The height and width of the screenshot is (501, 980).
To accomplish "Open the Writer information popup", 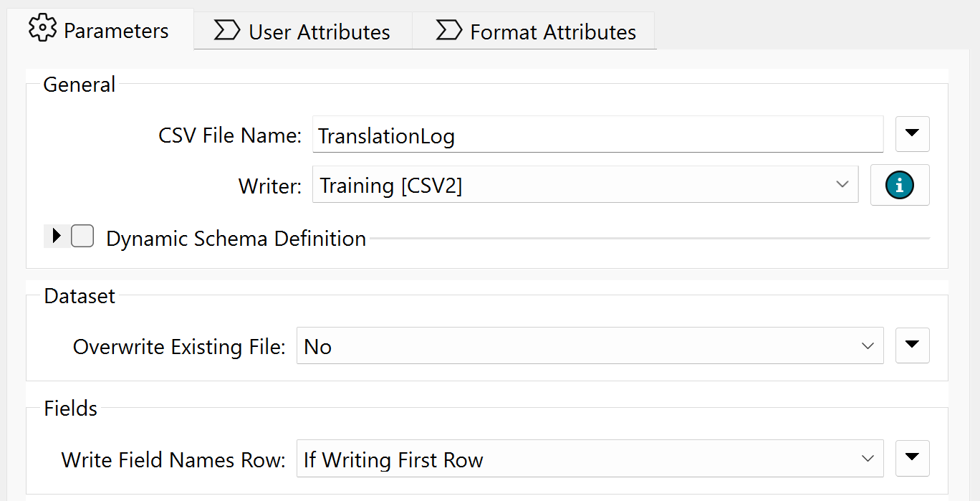I will point(900,185).
